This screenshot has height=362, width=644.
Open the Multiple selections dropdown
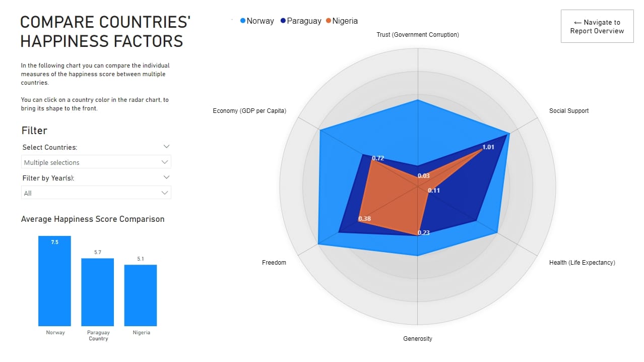coord(96,162)
